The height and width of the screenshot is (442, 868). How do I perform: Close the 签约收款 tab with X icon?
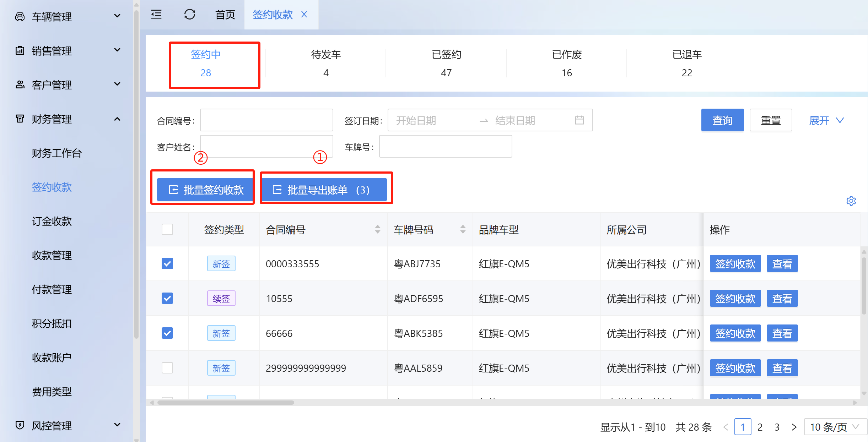tap(304, 15)
